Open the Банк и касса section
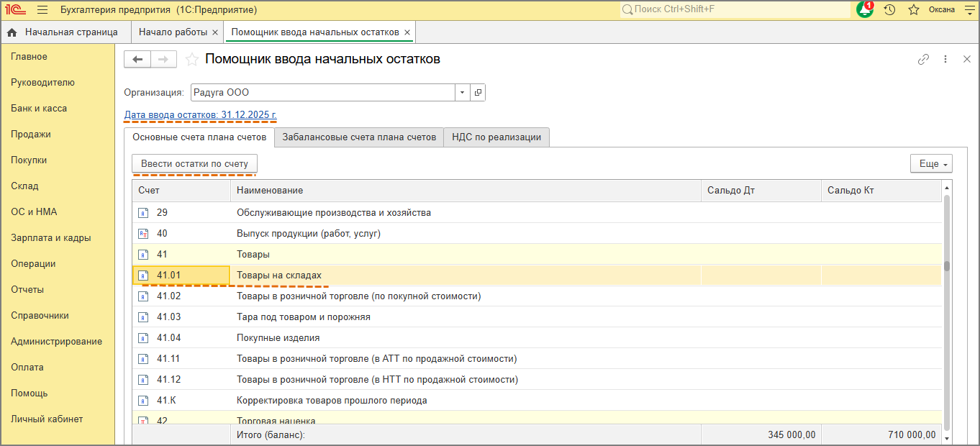 tap(39, 109)
